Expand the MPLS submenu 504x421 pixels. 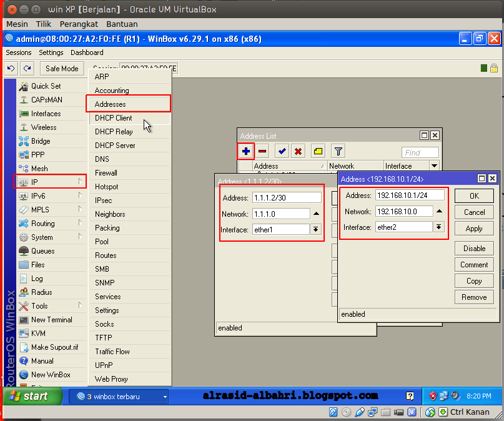pyautogui.click(x=51, y=210)
